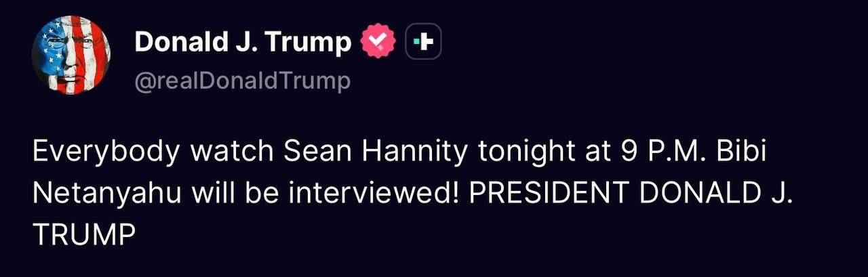Click the red verified checkmark badge

tap(378, 43)
